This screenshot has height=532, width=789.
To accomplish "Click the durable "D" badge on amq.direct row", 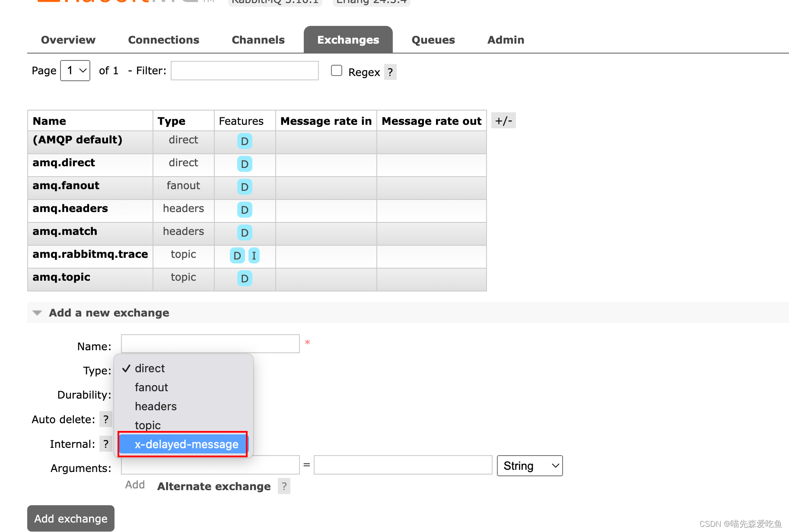I will pos(245,164).
